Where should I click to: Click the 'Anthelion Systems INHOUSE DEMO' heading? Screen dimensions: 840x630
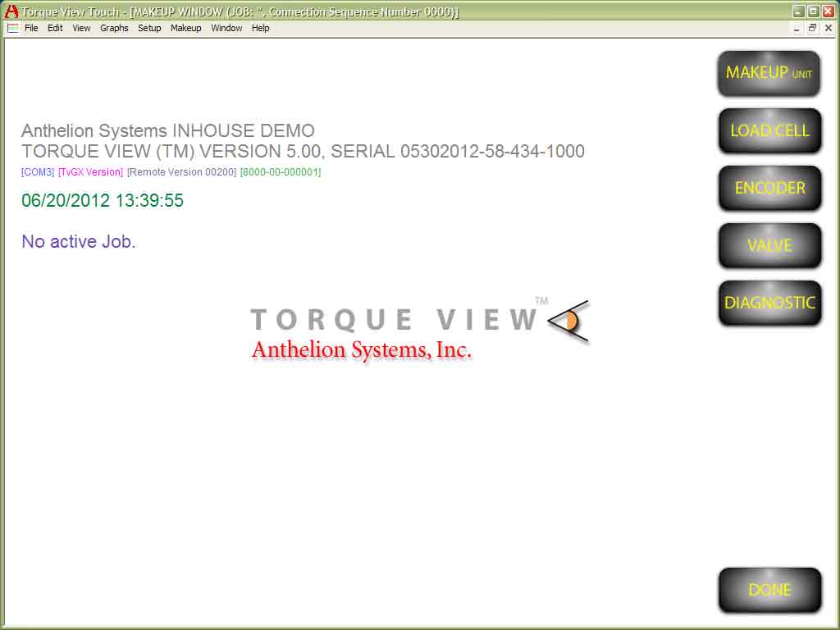pyautogui.click(x=168, y=130)
